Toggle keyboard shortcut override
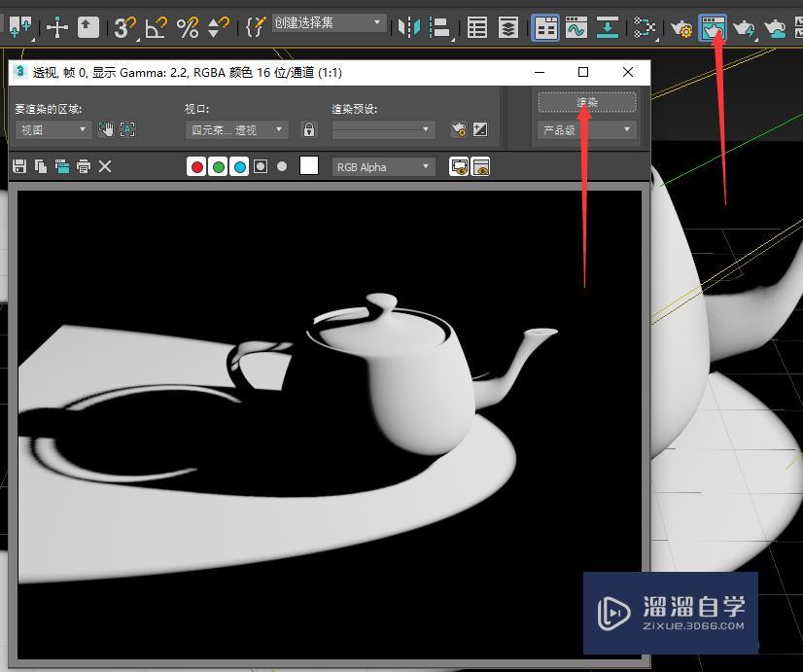The height and width of the screenshot is (672, 803). click(x=88, y=26)
